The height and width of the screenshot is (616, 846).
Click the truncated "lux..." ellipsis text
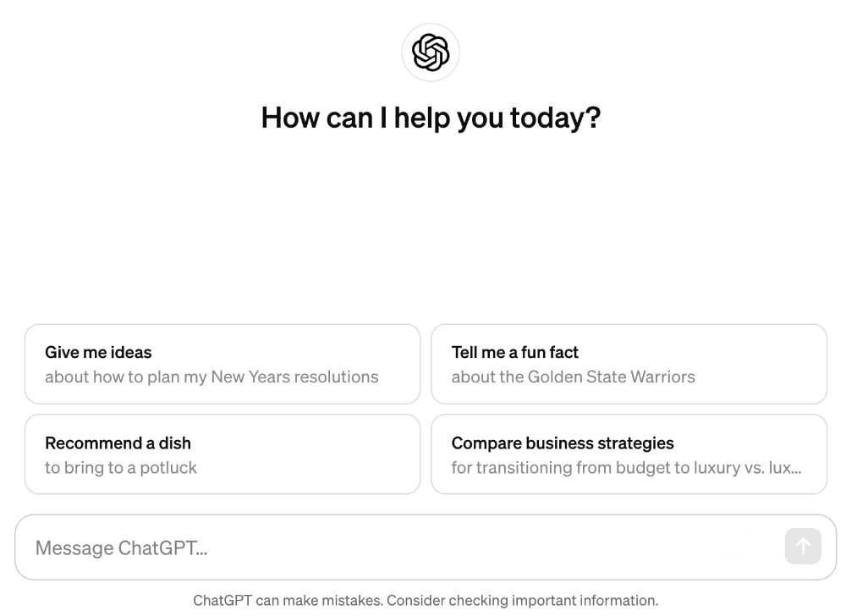(784, 468)
